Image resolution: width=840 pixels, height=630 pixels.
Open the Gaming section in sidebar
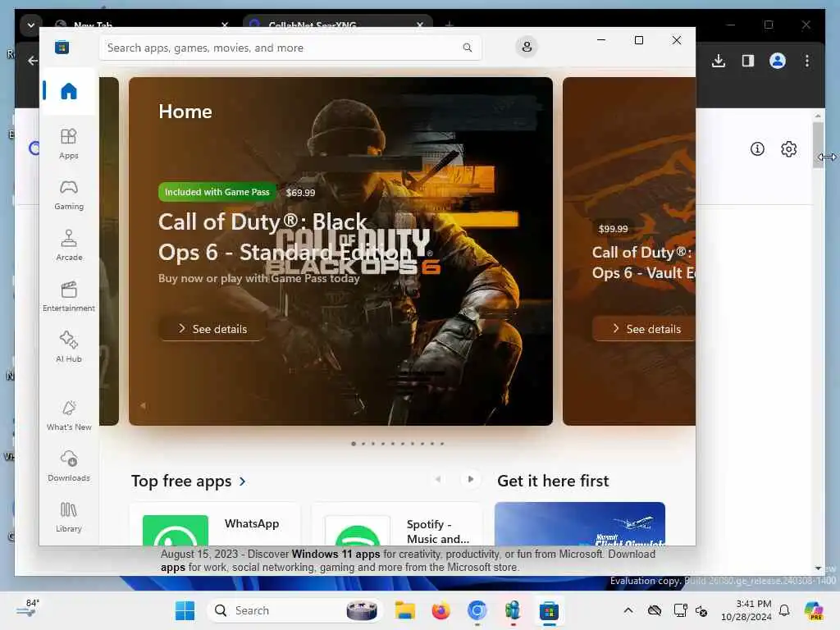[x=69, y=195]
